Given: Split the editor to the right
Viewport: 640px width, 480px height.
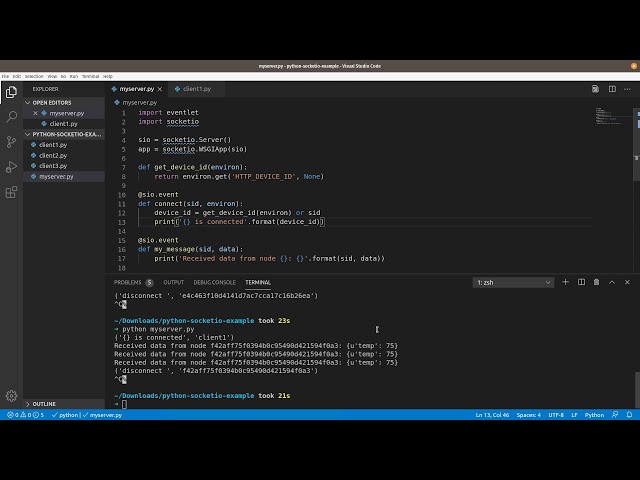Looking at the screenshot, I should (x=612, y=89).
